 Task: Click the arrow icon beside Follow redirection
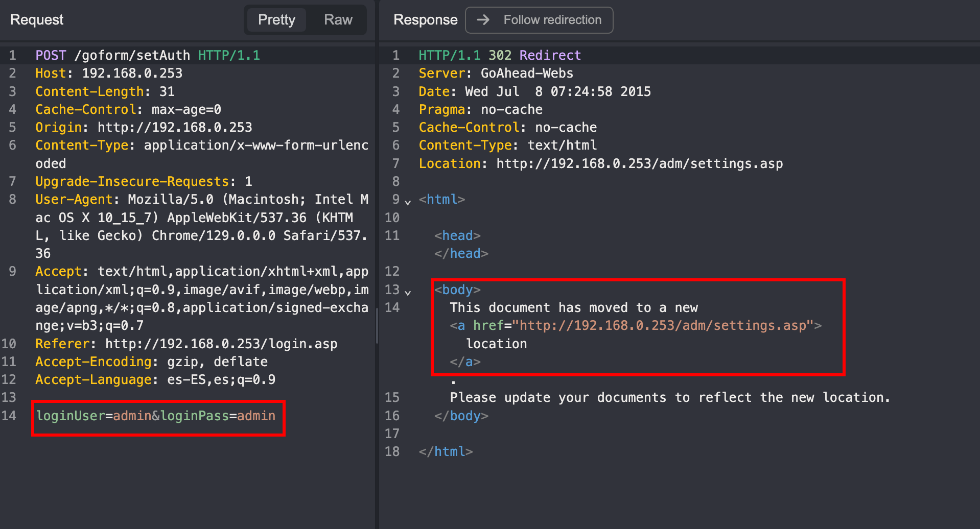[482, 20]
